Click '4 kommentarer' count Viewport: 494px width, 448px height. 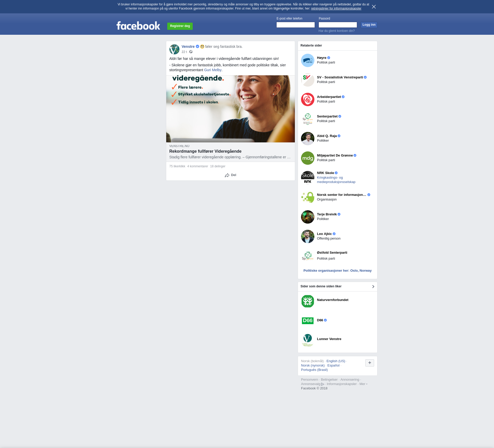pos(198,166)
